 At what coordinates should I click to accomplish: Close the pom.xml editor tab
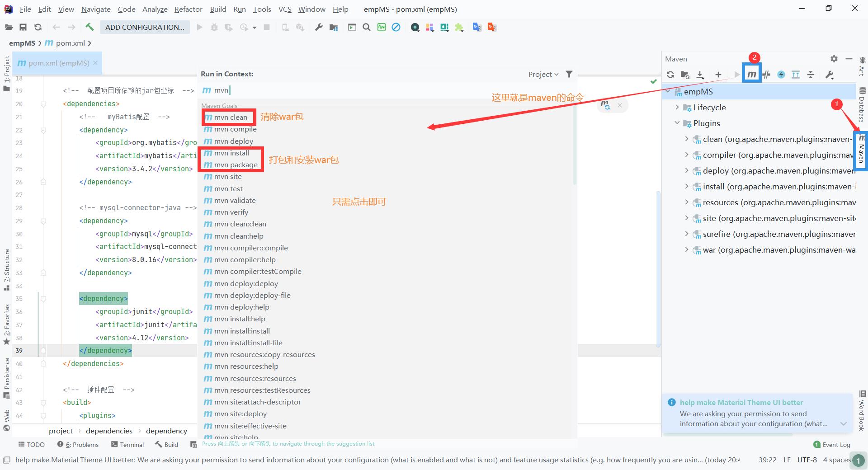[95, 63]
